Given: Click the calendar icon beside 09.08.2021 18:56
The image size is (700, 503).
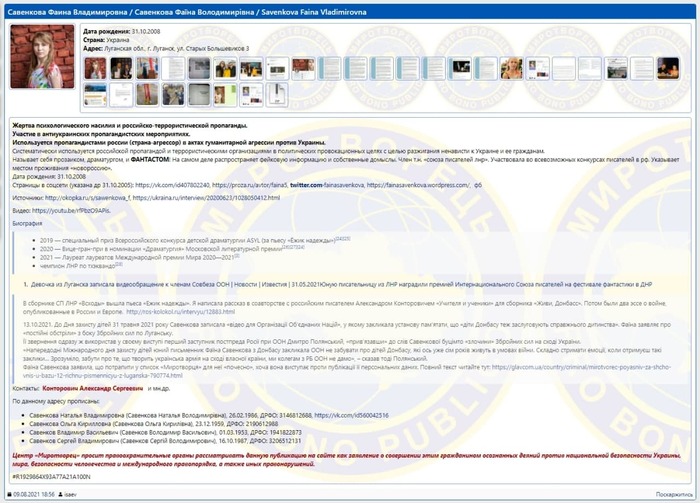Looking at the screenshot, I should coord(9,495).
